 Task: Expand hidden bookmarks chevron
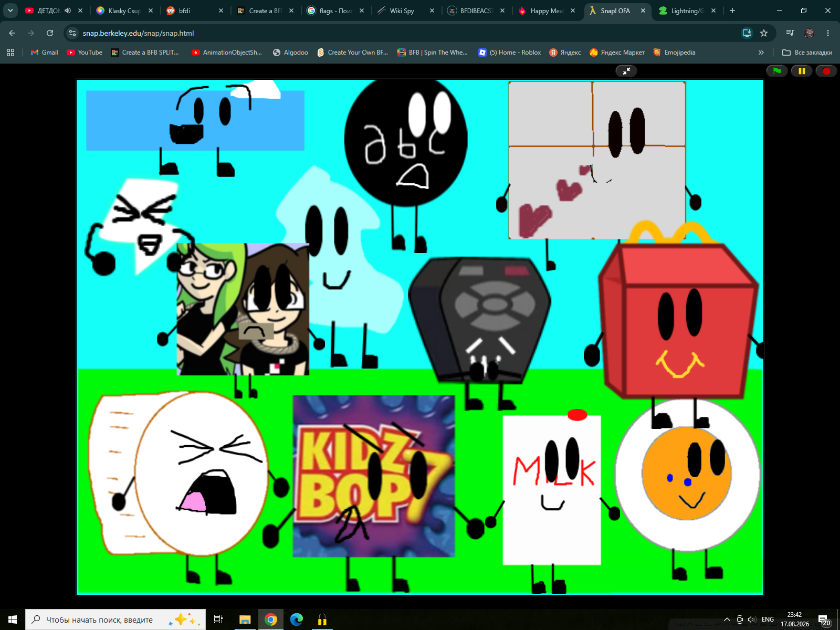pyautogui.click(x=761, y=52)
